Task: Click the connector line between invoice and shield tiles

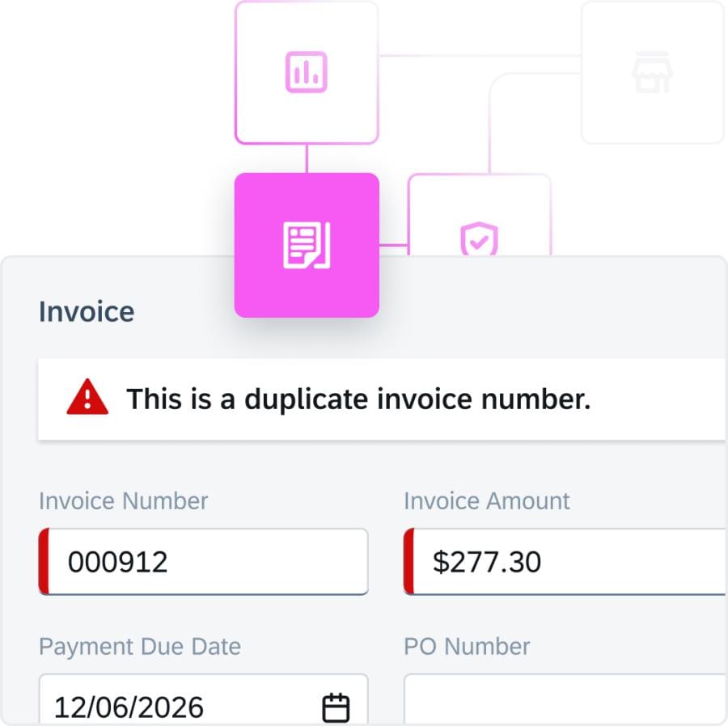Action: (393, 244)
